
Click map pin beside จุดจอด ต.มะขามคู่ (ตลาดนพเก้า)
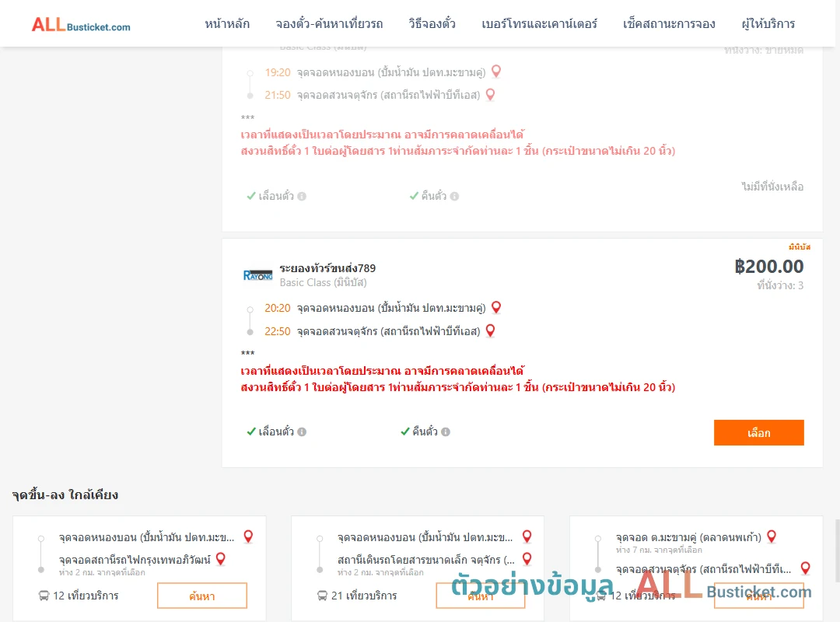click(772, 536)
